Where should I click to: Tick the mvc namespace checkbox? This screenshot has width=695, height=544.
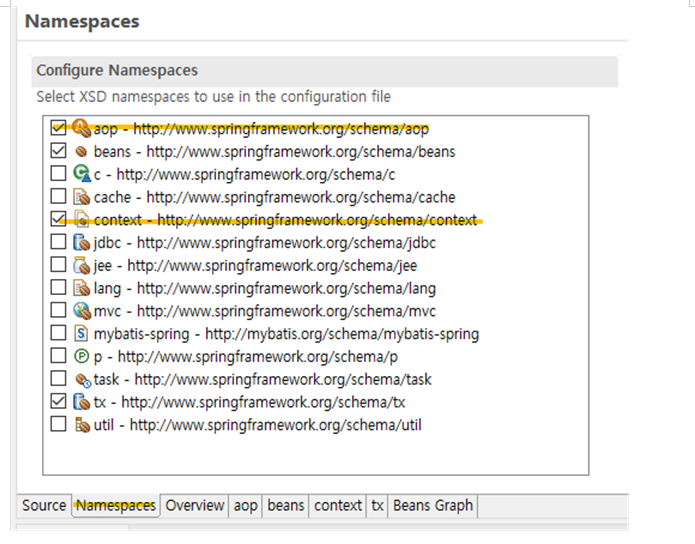(59, 310)
